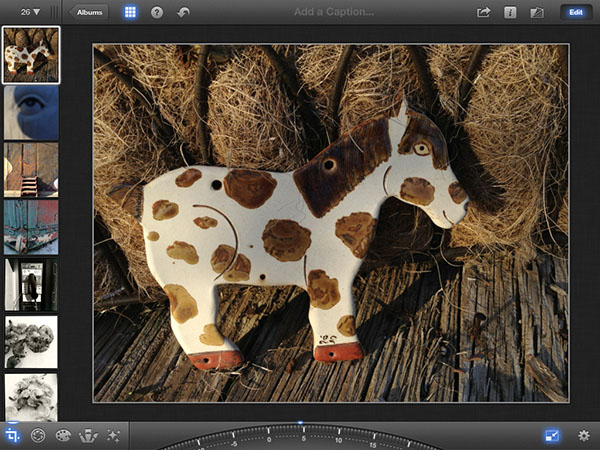The image size is (600, 450).
Task: Select the crop and straighten tool
Action: 12,435
